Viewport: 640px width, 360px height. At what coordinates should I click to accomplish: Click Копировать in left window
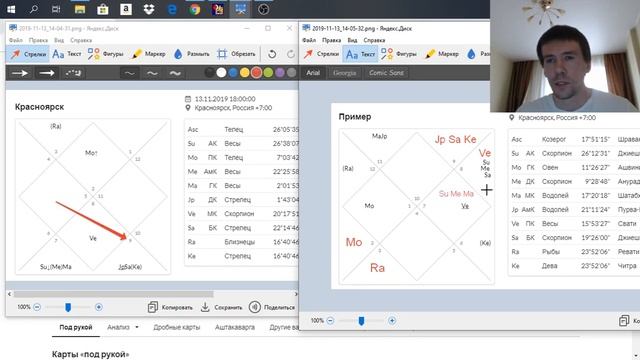coord(171,307)
